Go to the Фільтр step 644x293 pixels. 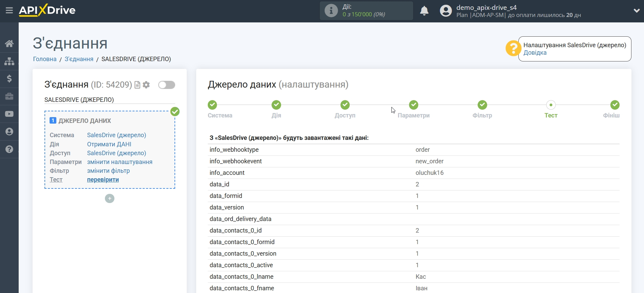click(x=482, y=105)
